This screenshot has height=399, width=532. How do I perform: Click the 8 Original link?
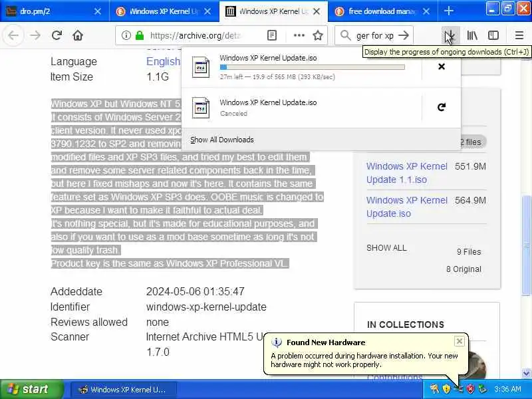point(464,269)
